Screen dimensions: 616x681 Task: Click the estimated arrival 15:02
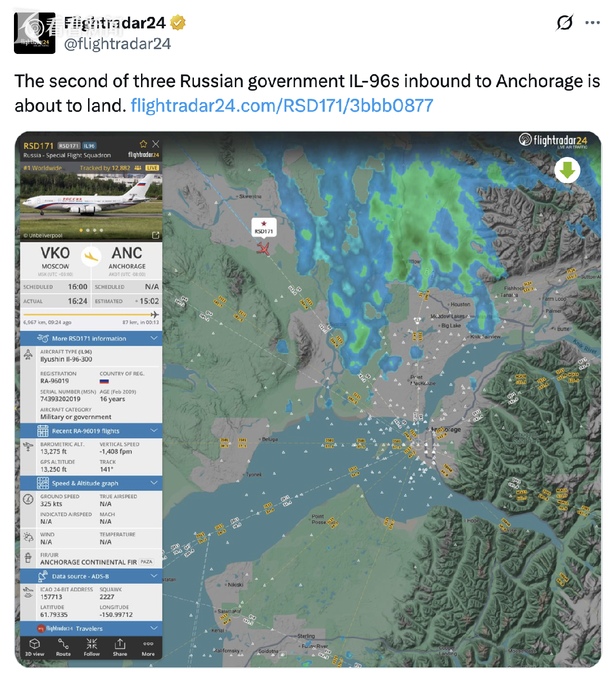(x=149, y=301)
